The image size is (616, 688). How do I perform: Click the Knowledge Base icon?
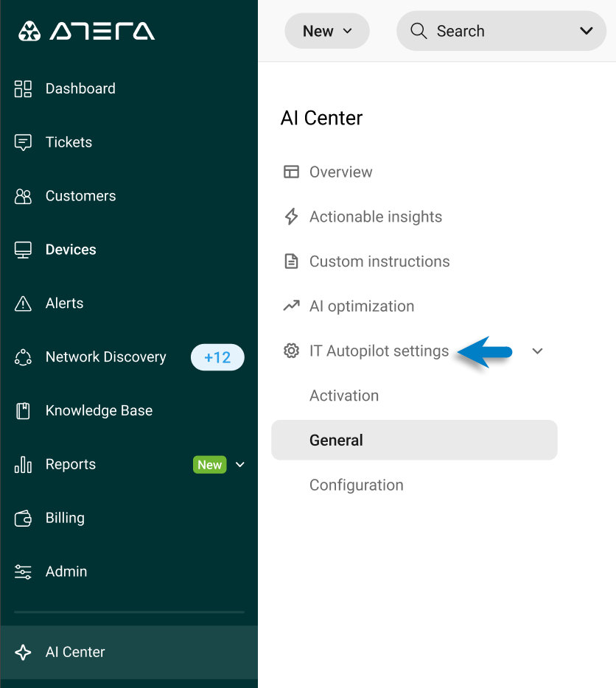(x=23, y=410)
